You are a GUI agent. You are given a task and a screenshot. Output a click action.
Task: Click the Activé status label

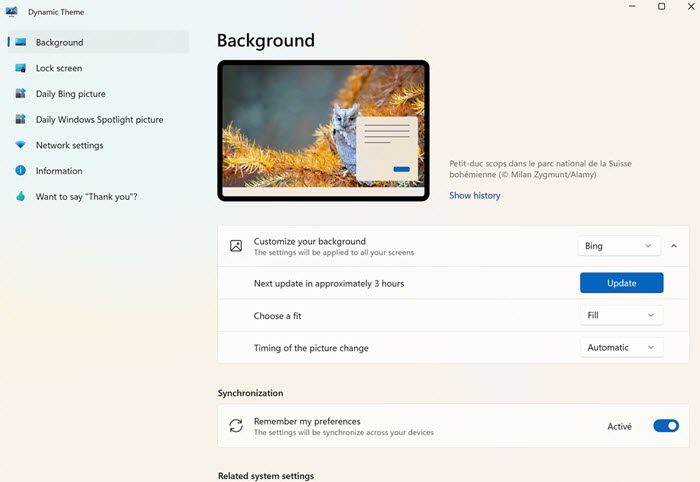pyautogui.click(x=619, y=426)
